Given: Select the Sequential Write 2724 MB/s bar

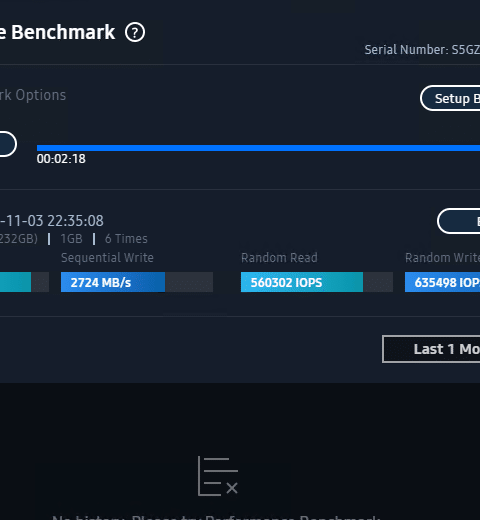Looking at the screenshot, I should (137, 282).
